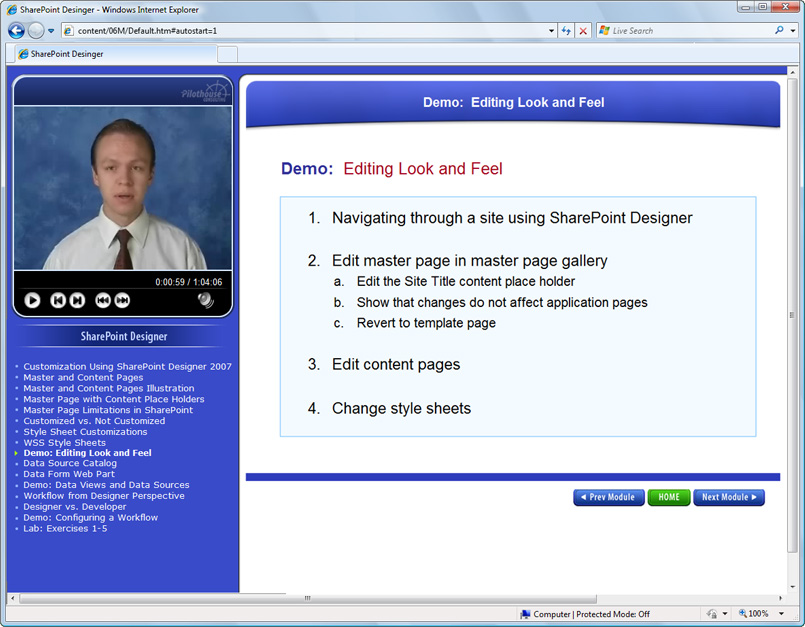Screen dimensions: 805x627
Task: Open the Style Sheet Customizations topic
Action: pos(85,432)
